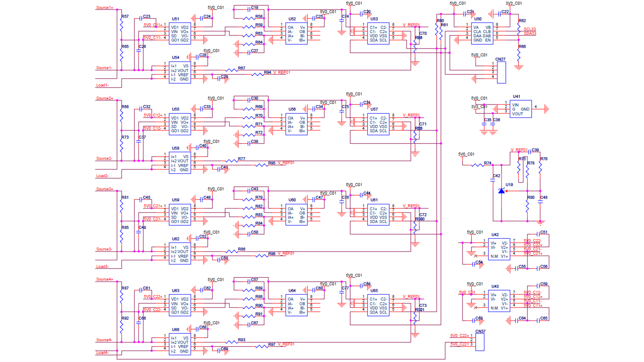The image size is (644, 362).
Task: Select the R68 resistor designator
Action: (x=125, y=107)
